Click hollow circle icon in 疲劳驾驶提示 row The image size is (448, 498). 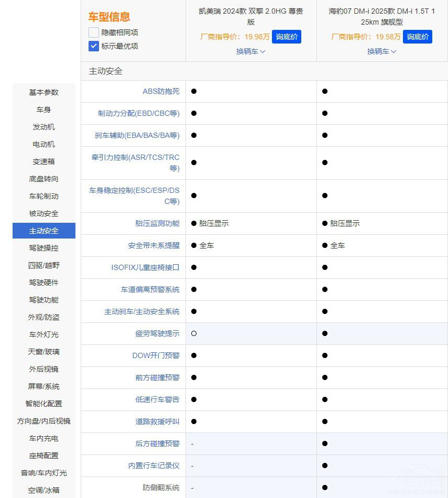click(194, 333)
